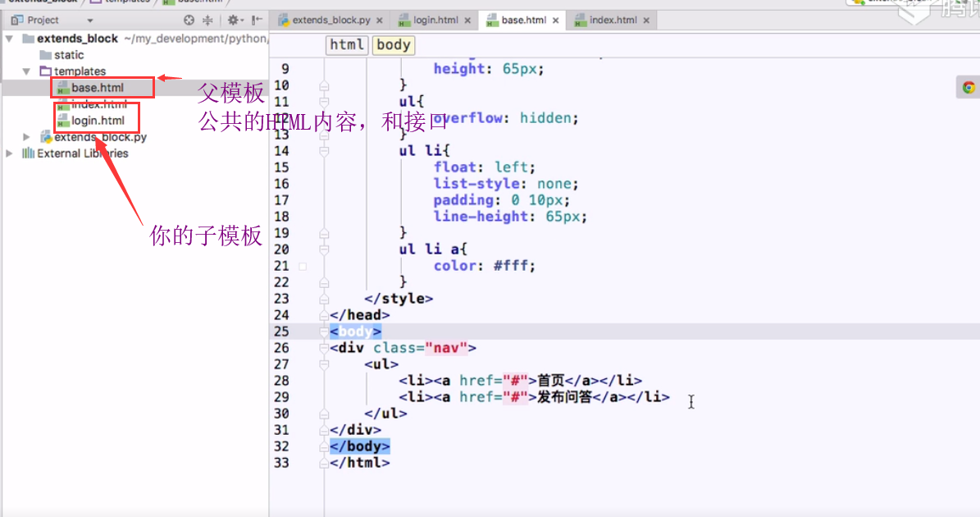Toggle the fold marker on line 27

point(324,364)
